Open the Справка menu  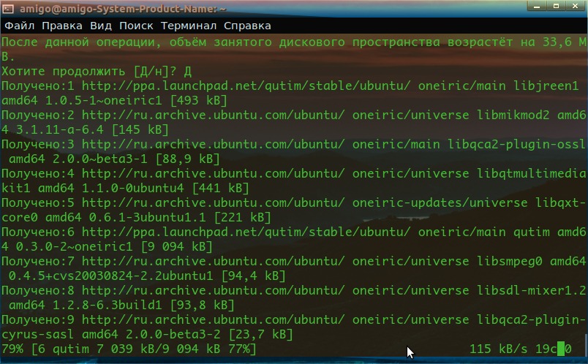247,26
